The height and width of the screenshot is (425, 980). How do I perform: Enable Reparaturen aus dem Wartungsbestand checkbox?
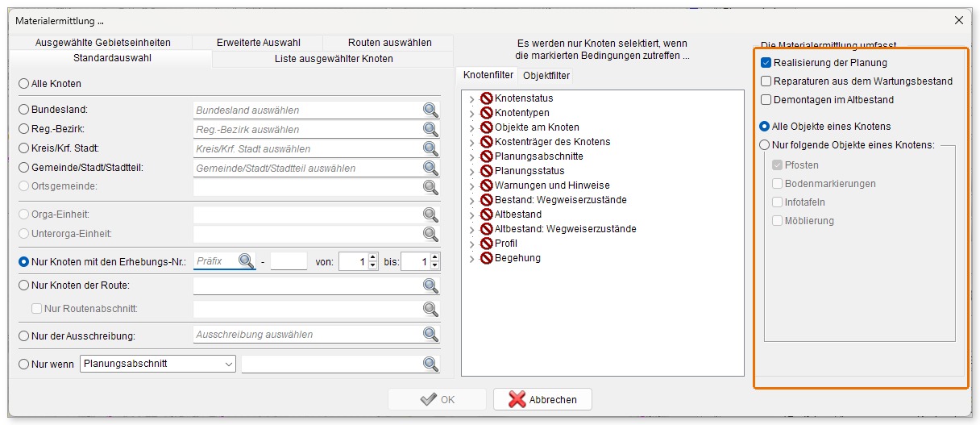(766, 81)
